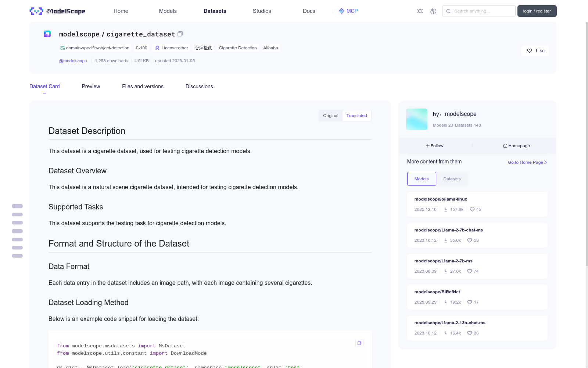This screenshot has height=368, width=588.
Task: Click the heart icon on ollama-linux card
Action: (472, 209)
